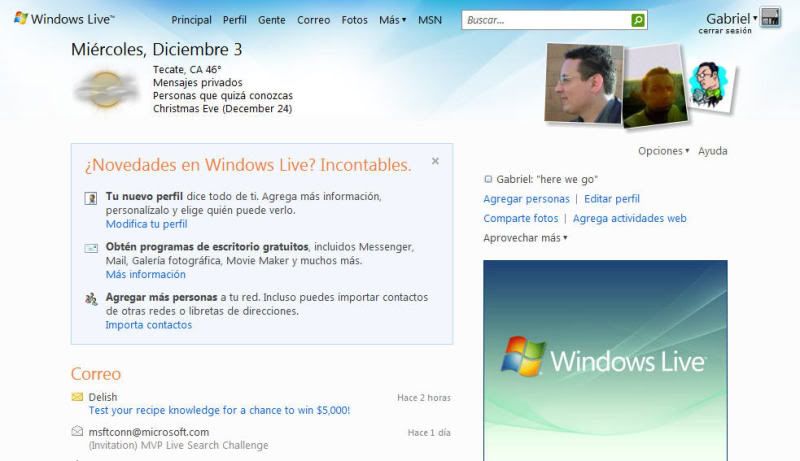Click the Windows Live banner advertisement
This screenshot has height=461, width=800.
[605, 360]
